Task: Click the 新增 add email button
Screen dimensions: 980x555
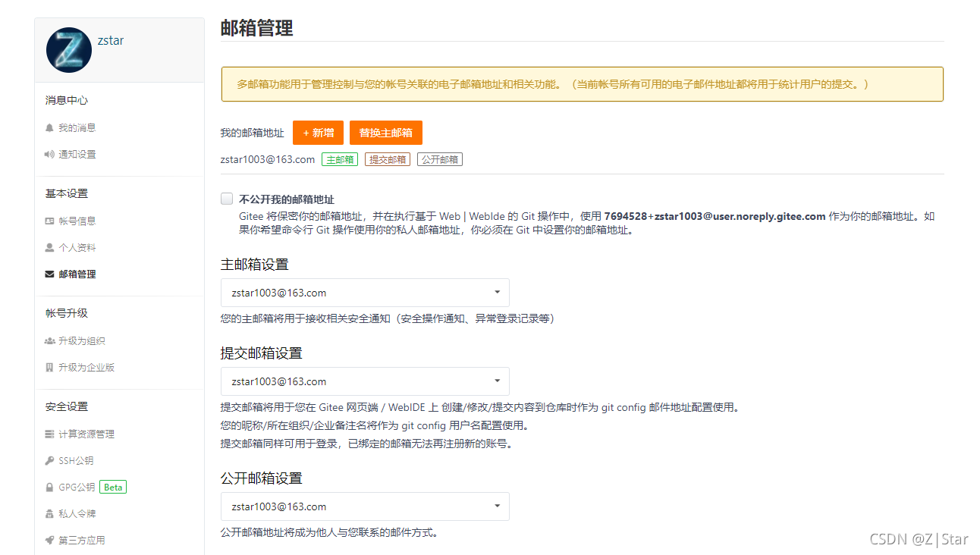Action: [x=318, y=132]
